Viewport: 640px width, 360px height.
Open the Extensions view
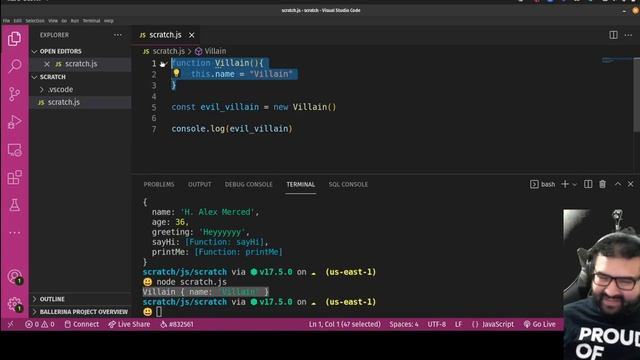pyautogui.click(x=15, y=178)
